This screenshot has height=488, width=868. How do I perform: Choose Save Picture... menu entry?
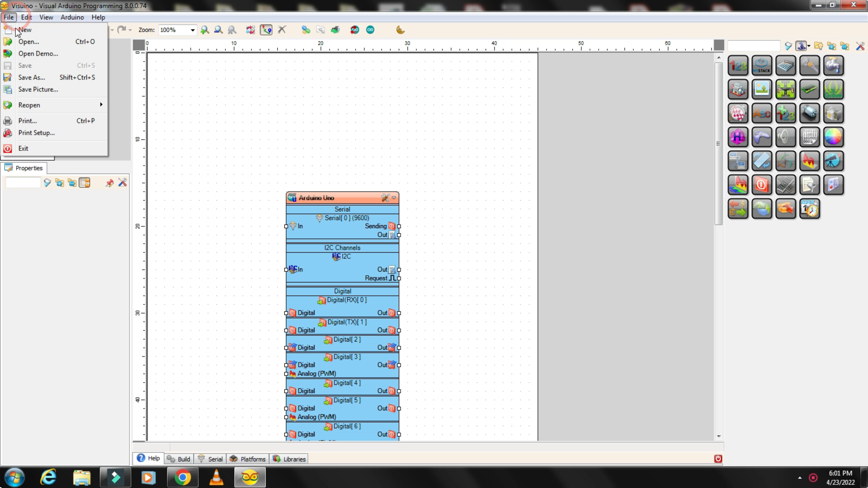[54, 89]
